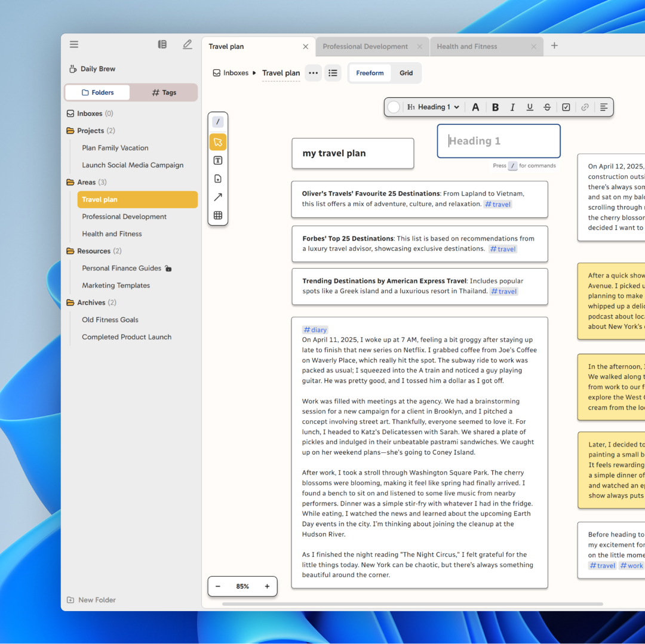The image size is (645, 644).
Task: Switch to Professional Development tab
Action: pos(365,47)
